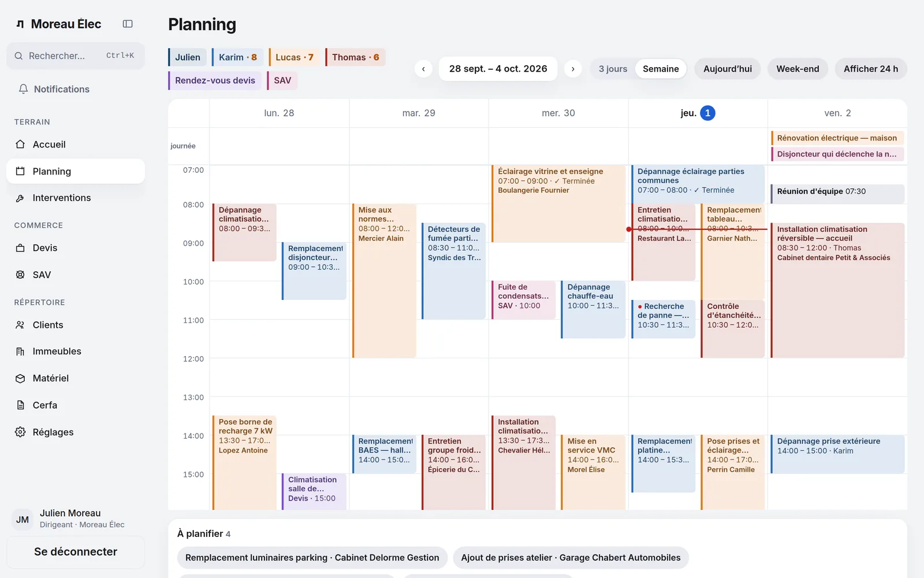Switch to the 3 jours view
This screenshot has height=578, width=924.
(613, 69)
